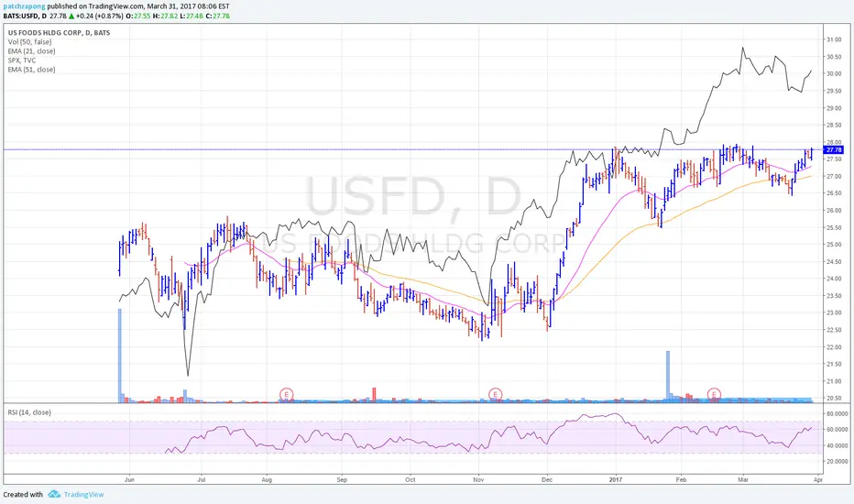Click the 31.00 price axis label

[x=833, y=39]
